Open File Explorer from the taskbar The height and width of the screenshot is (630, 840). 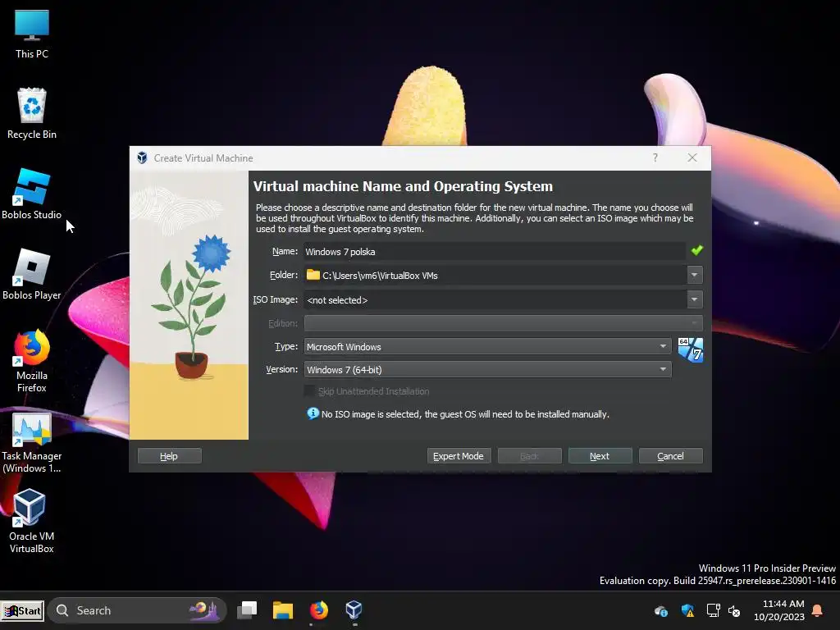(283, 609)
